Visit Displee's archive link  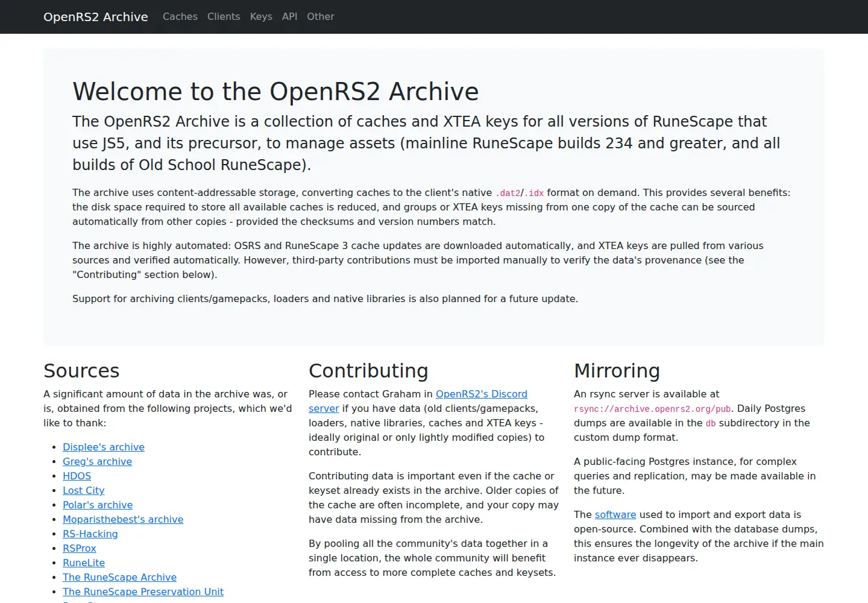(104, 447)
